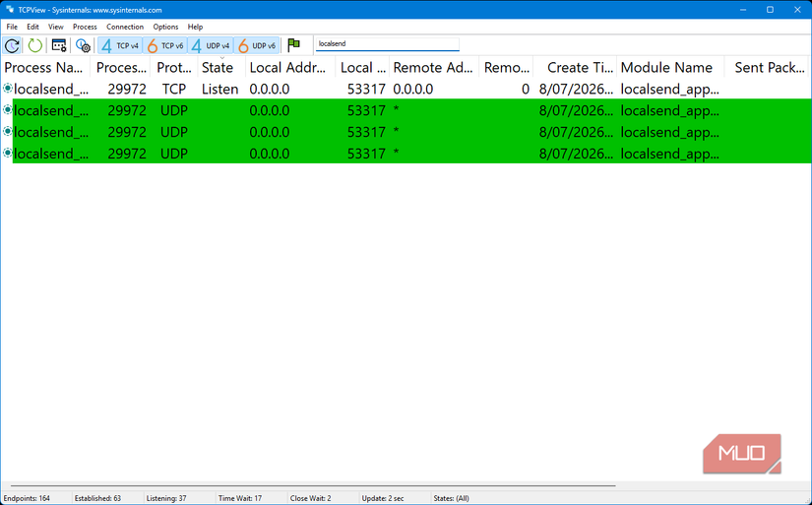Sort by Create Time column header

tap(575, 67)
